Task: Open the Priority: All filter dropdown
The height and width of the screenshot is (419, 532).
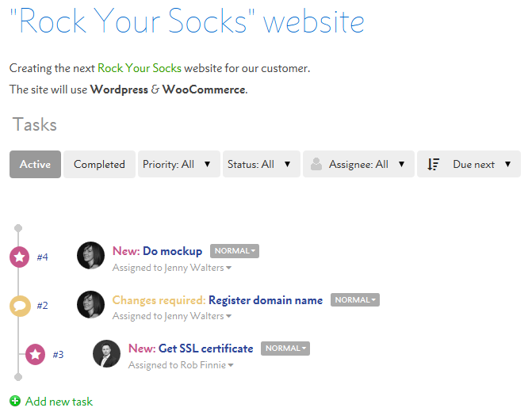Action: (179, 165)
